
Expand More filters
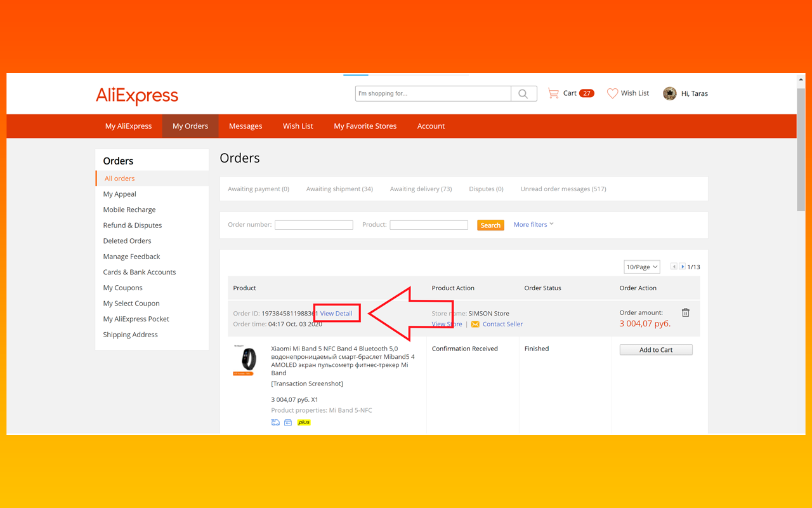click(534, 224)
